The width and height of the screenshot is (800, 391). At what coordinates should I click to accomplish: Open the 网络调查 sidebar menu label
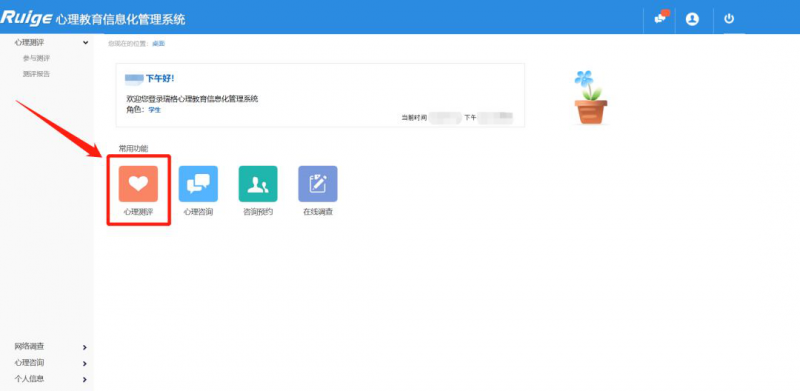click(x=29, y=347)
